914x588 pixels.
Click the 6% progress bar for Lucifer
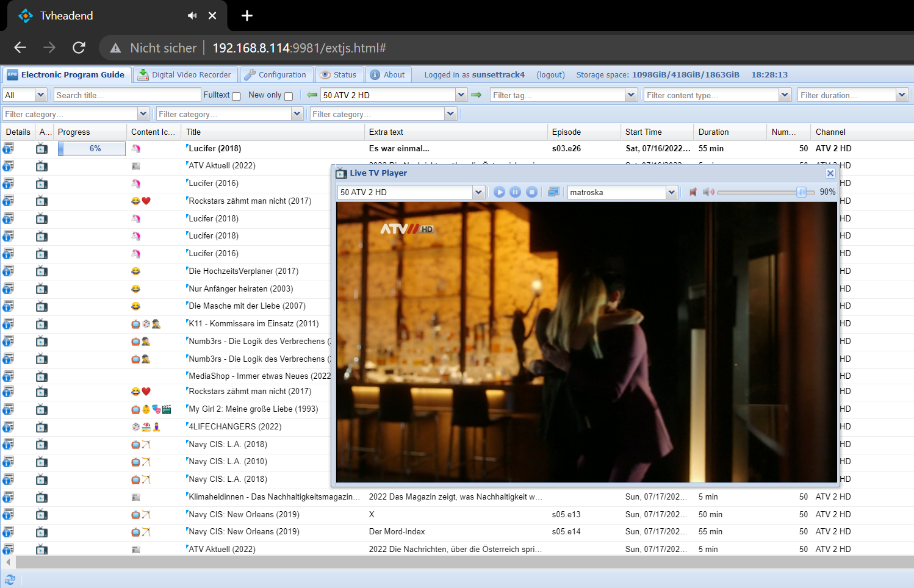[x=92, y=148]
